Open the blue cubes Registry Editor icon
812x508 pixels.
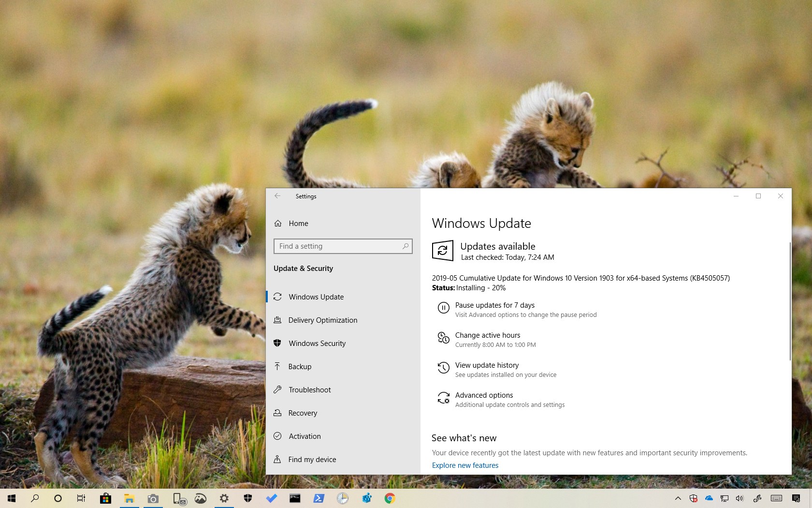pyautogui.click(x=366, y=498)
